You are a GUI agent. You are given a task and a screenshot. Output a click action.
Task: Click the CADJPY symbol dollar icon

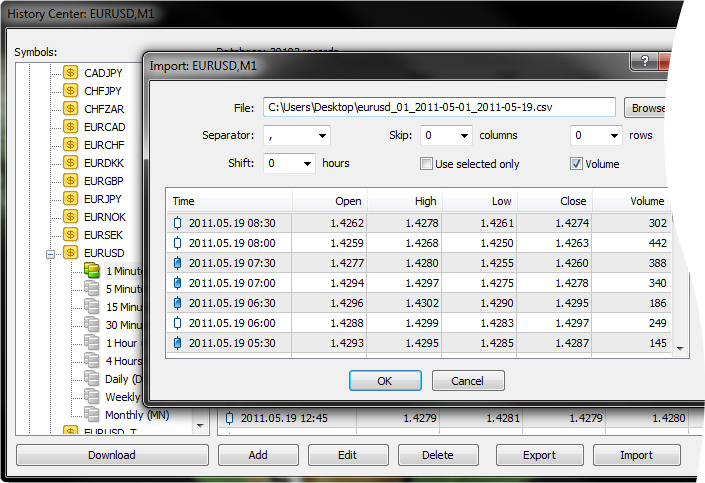(70, 73)
